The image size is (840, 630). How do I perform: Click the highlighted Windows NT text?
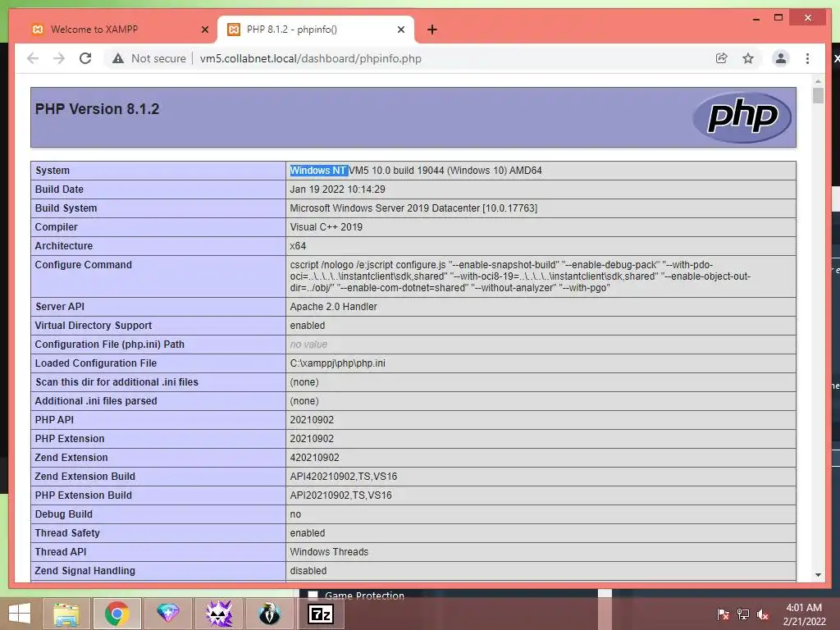(x=319, y=171)
